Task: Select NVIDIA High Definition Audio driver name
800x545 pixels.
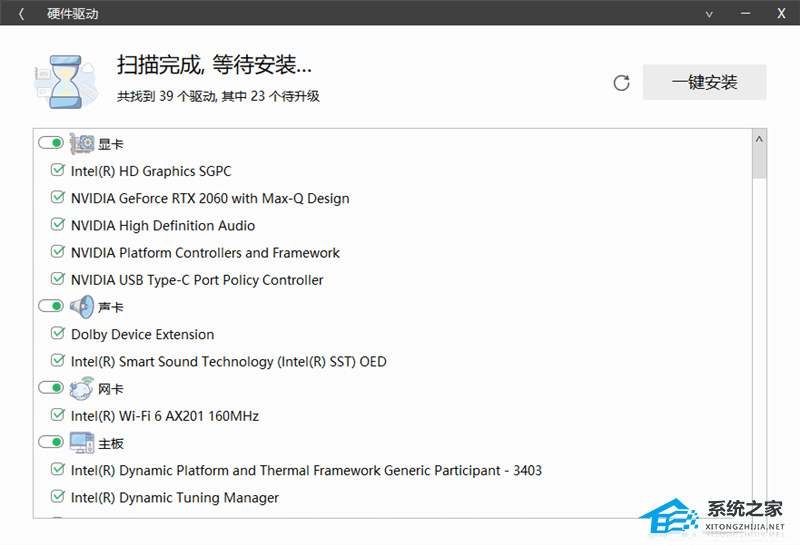Action: pos(163,226)
